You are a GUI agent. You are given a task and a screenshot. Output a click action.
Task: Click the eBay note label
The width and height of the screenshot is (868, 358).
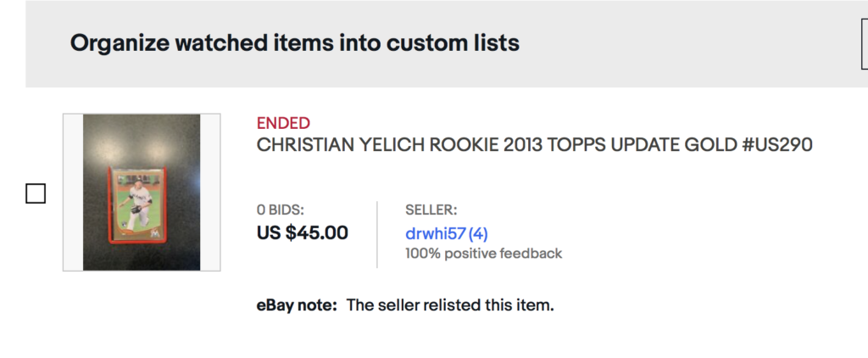point(297,305)
